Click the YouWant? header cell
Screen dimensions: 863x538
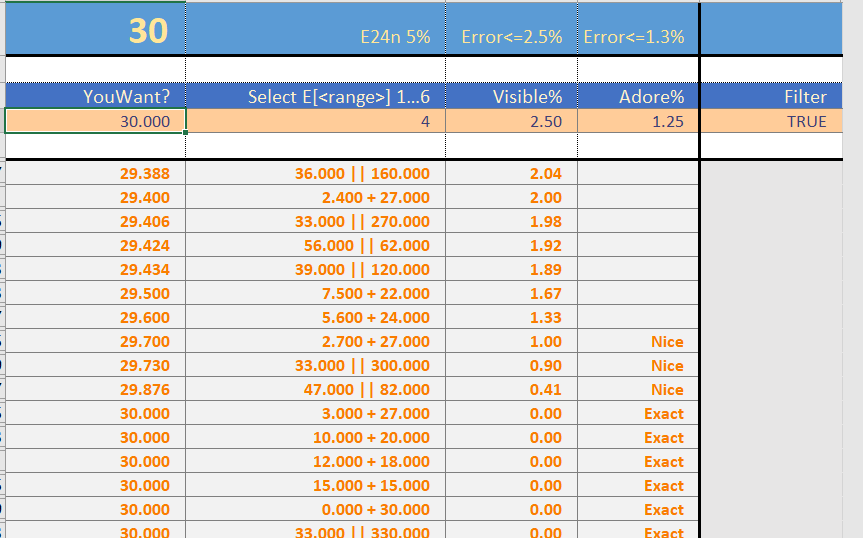click(95, 96)
